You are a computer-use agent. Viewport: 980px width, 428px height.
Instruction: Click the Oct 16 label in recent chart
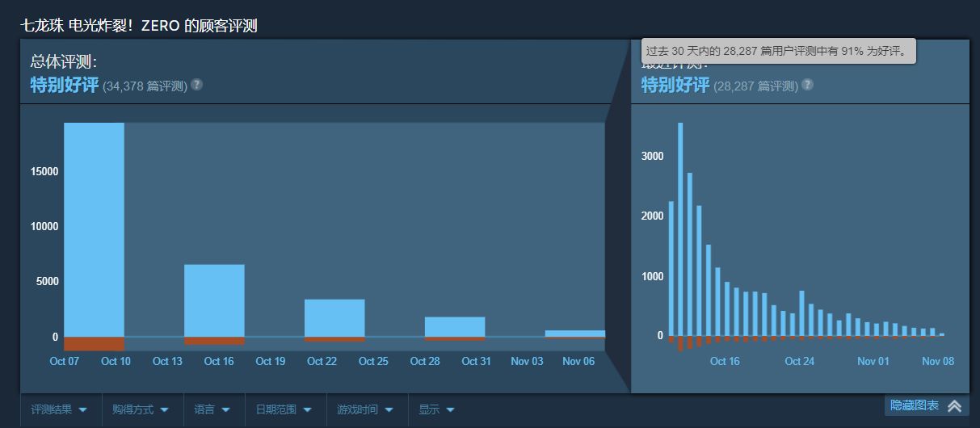[725, 361]
